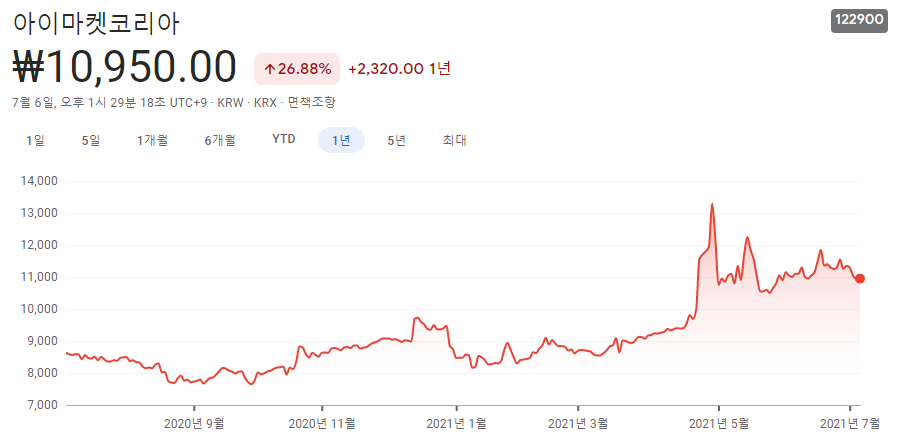Click the 9,000 y-axis label
Screen dimensions: 897x444
tap(42, 341)
